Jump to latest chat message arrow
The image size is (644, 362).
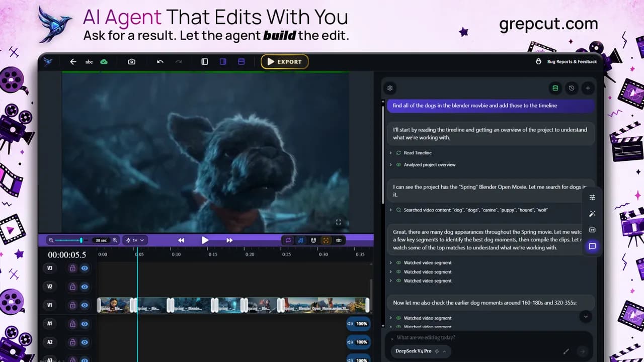585,317
